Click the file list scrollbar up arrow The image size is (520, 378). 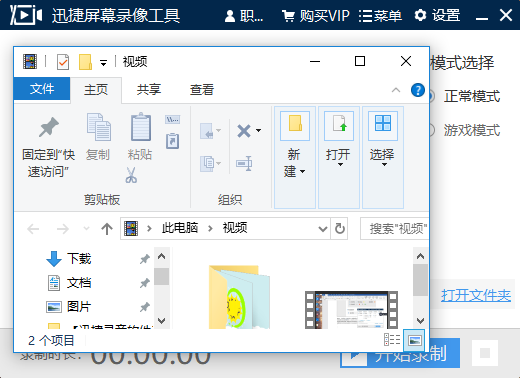click(x=420, y=256)
